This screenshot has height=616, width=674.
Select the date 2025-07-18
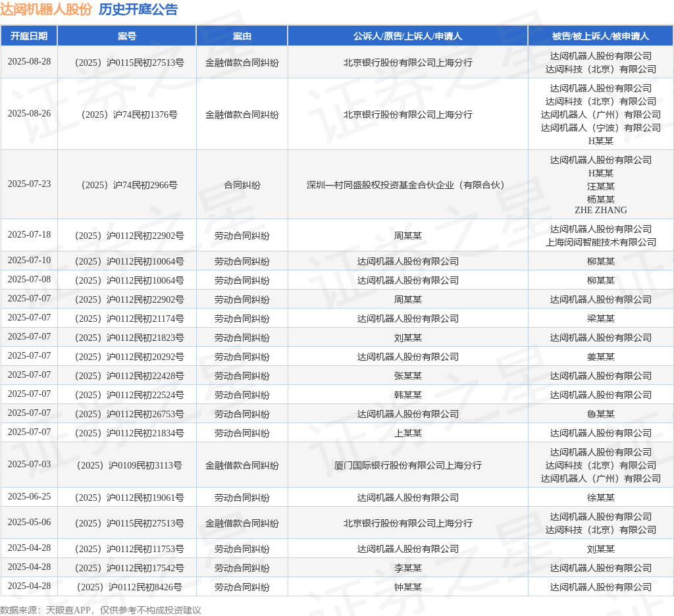pyautogui.click(x=29, y=235)
